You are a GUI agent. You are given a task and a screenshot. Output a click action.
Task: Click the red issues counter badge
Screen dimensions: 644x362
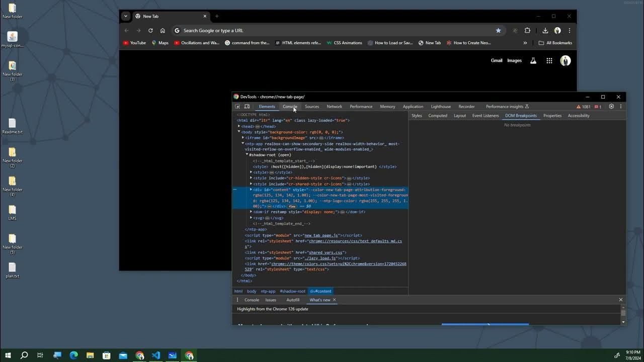(598, 107)
